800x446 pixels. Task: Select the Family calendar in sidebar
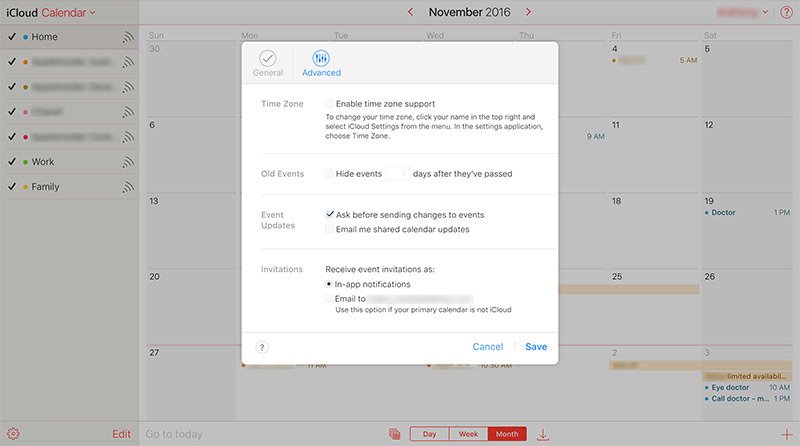69,187
